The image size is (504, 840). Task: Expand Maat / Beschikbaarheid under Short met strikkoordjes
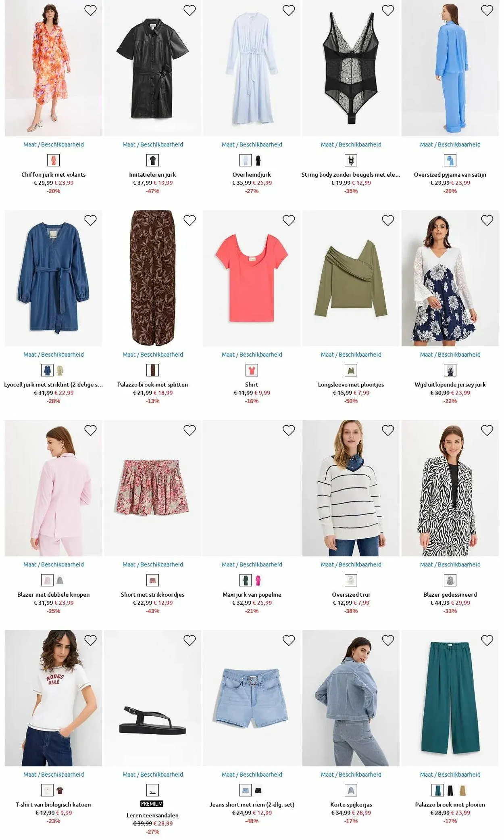tap(153, 564)
